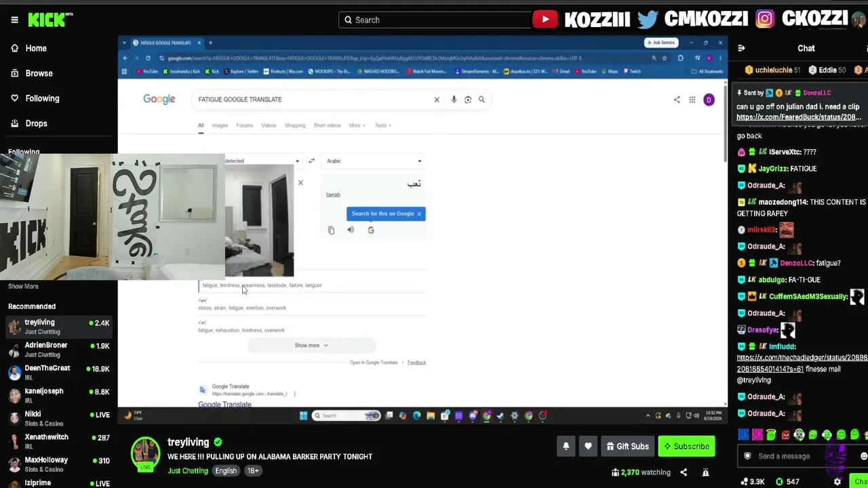This screenshot has height=488, width=868.
Task: Open chat settings gear icon
Action: [837, 481]
